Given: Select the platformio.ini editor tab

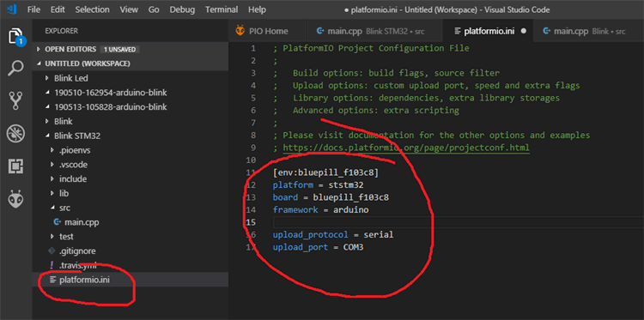Looking at the screenshot, I should tap(488, 31).
